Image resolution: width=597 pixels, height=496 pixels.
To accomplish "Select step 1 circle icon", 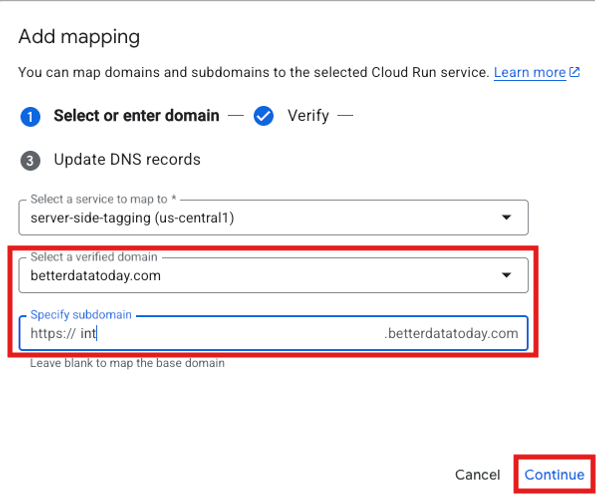I will 30,117.
